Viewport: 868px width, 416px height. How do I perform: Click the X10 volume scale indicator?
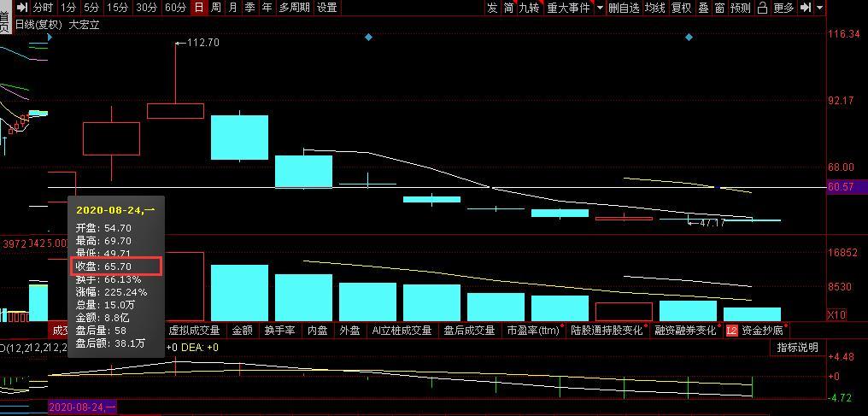837,314
